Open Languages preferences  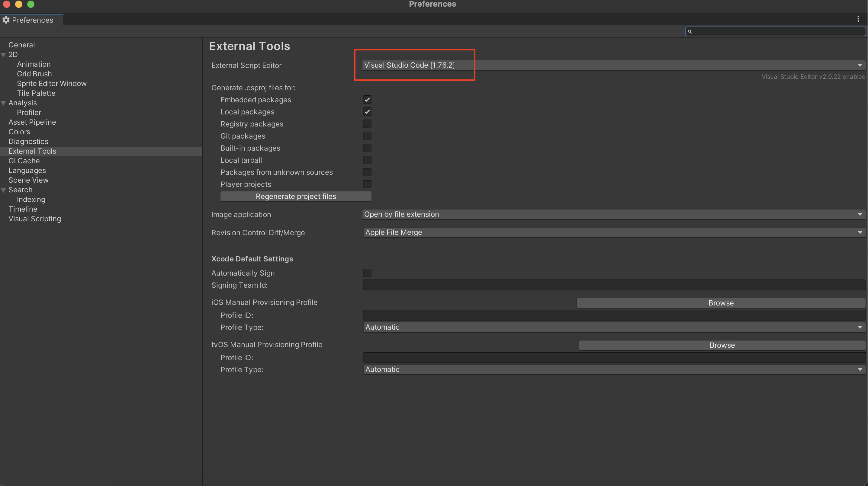[27, 171]
